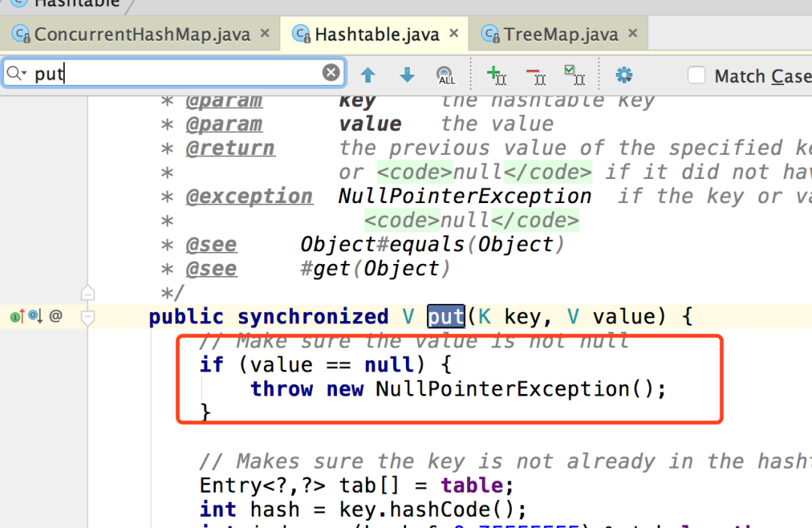
Task: Click the implements method gutter icon
Action: pos(17,316)
